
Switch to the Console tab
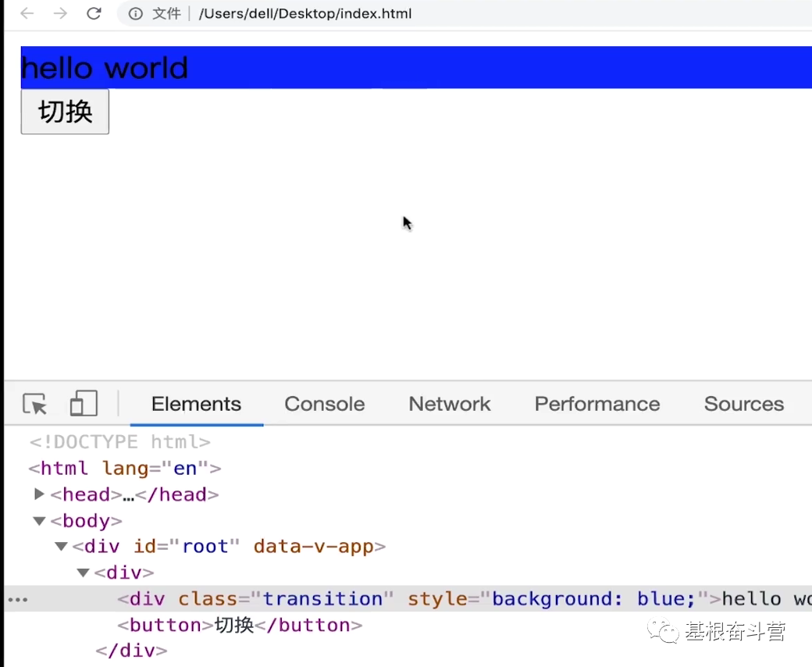point(324,404)
